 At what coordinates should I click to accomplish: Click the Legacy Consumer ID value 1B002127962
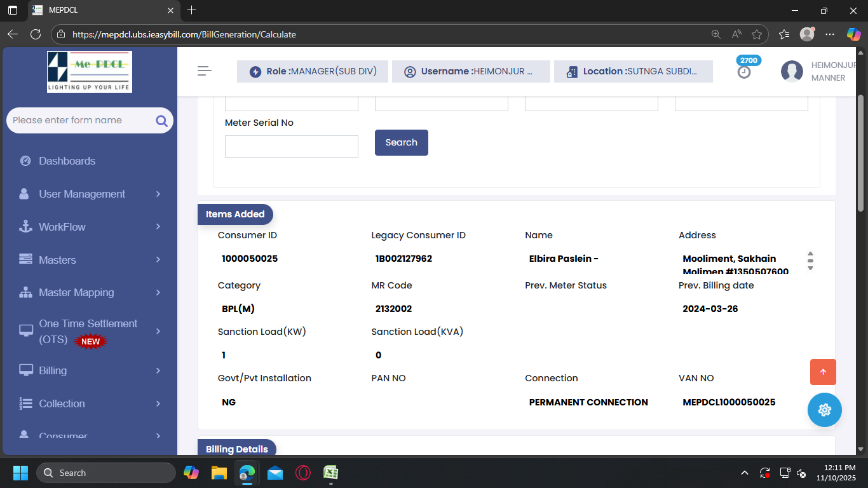(404, 259)
